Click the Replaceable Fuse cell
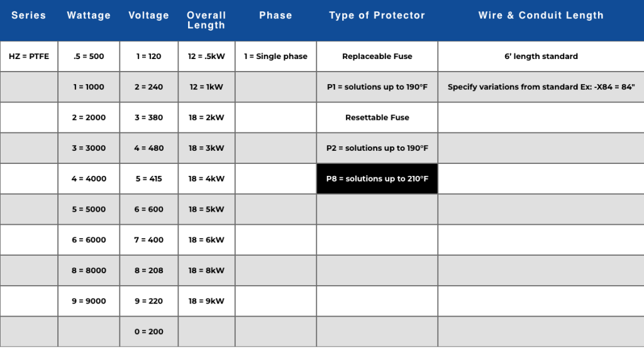Viewport: 644px width, 348px height. [377, 57]
